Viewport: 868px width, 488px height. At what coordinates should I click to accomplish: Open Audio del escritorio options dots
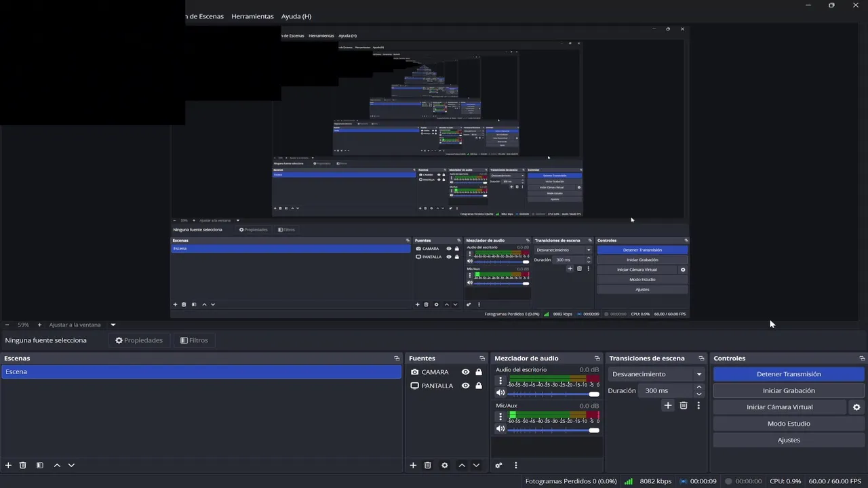point(501,381)
